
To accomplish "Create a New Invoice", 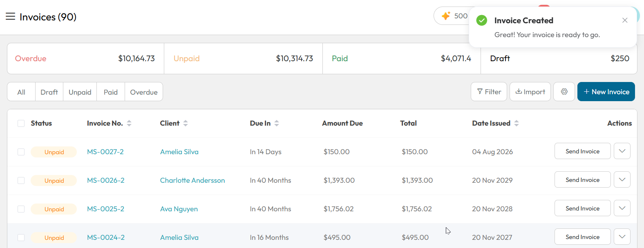I will point(606,92).
